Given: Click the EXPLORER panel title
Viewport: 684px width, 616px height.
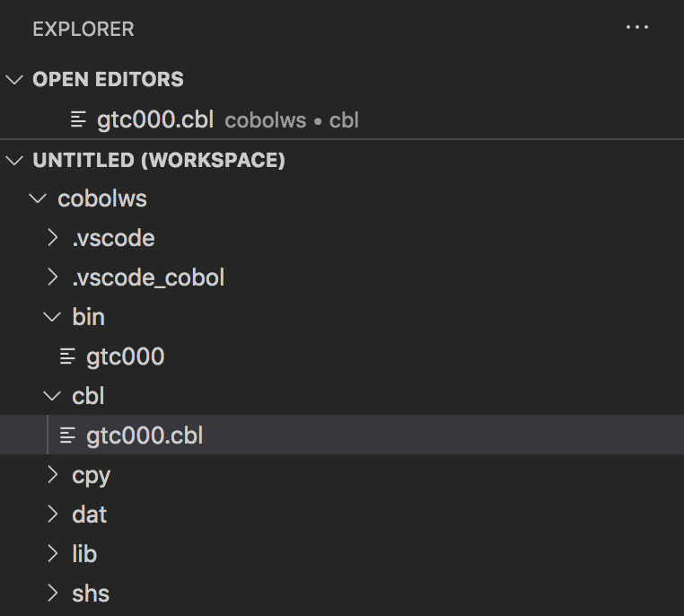Looking at the screenshot, I should [x=83, y=30].
